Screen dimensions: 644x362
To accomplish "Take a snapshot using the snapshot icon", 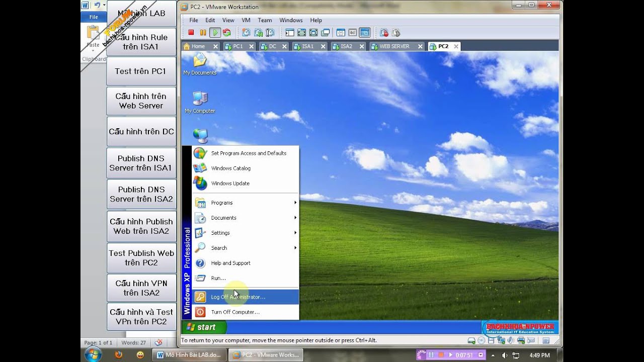I will (246, 33).
